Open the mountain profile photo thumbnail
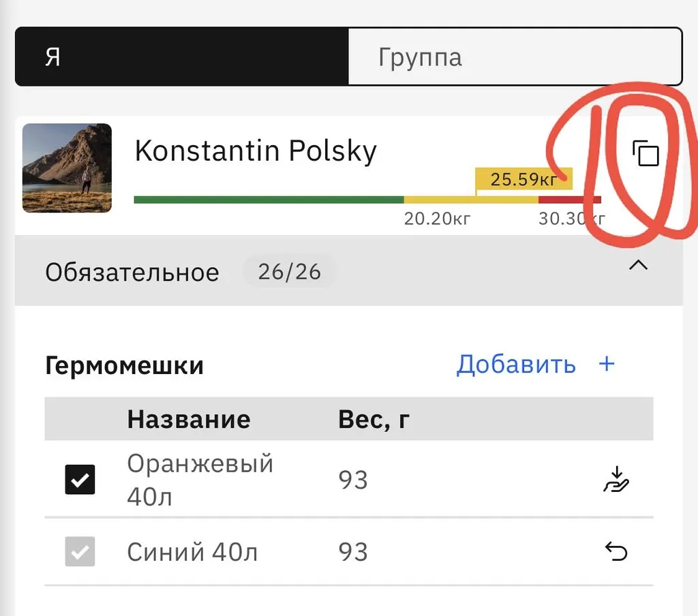The width and height of the screenshot is (698, 616). click(x=67, y=168)
